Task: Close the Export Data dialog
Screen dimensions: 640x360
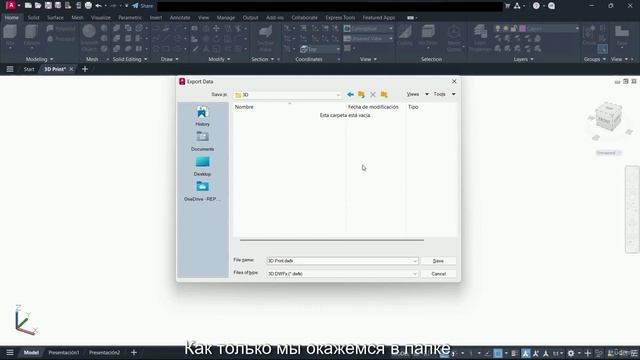Action: click(x=454, y=82)
